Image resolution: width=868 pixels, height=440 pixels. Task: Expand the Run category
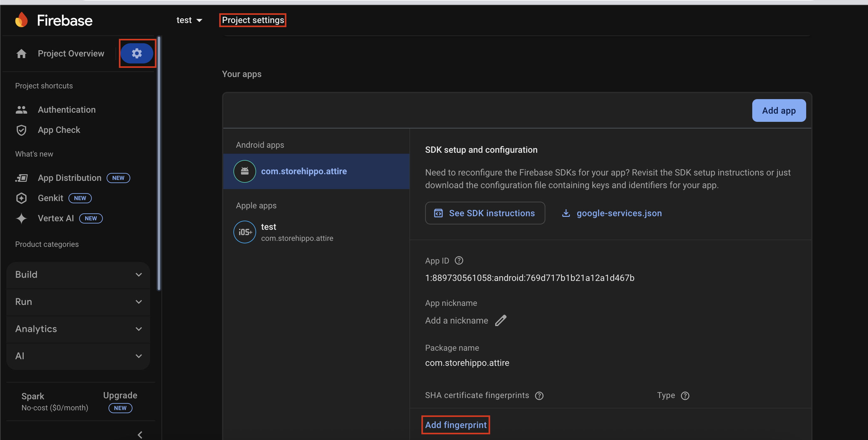[78, 302]
